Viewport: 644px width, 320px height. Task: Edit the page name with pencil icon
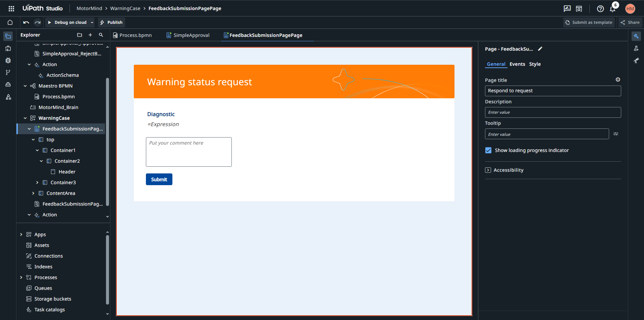click(x=540, y=49)
